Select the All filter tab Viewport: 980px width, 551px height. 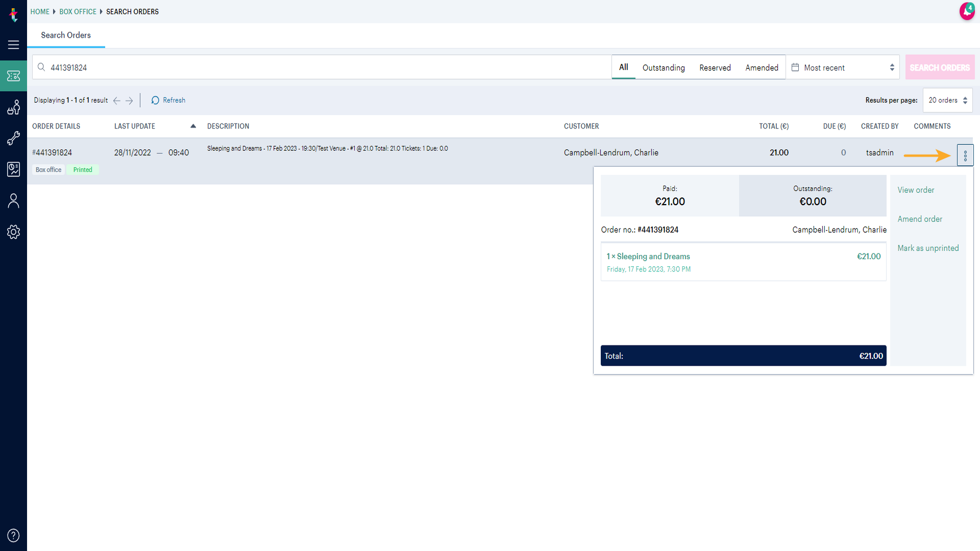click(x=623, y=67)
